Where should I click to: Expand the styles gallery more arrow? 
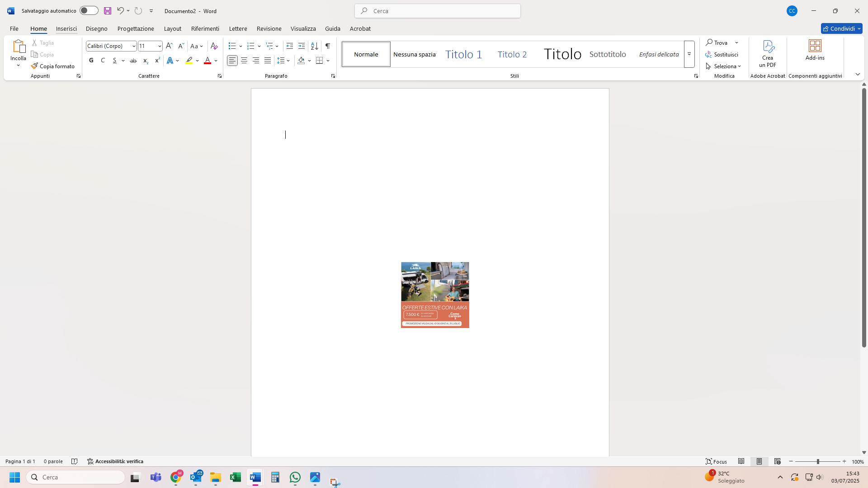[x=689, y=54]
